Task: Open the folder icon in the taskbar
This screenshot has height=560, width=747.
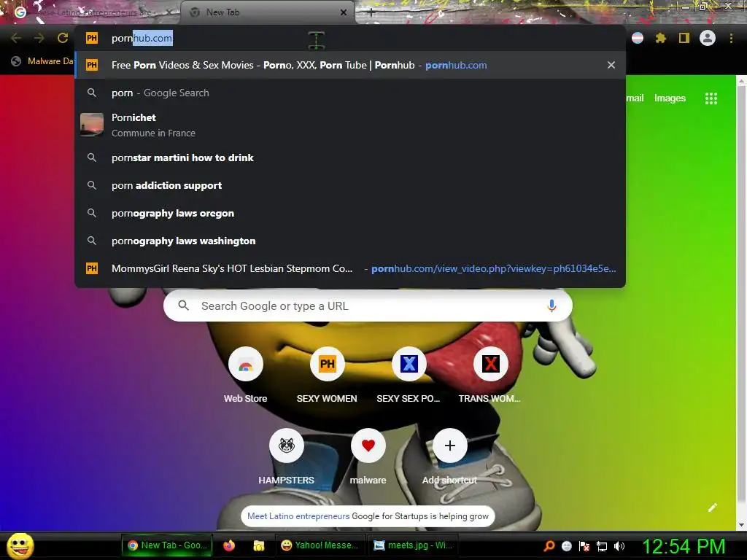Action: tap(259, 545)
